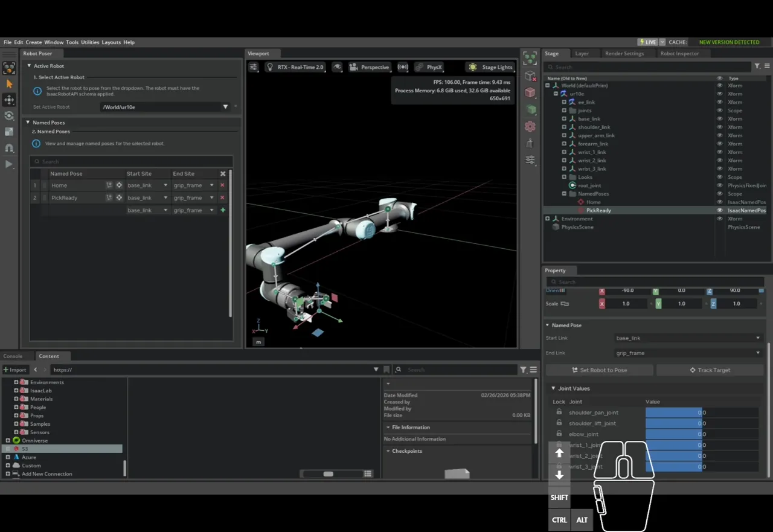Open viewport settings sliders icon
Viewport: 773px width, 532px height.
pos(254,67)
